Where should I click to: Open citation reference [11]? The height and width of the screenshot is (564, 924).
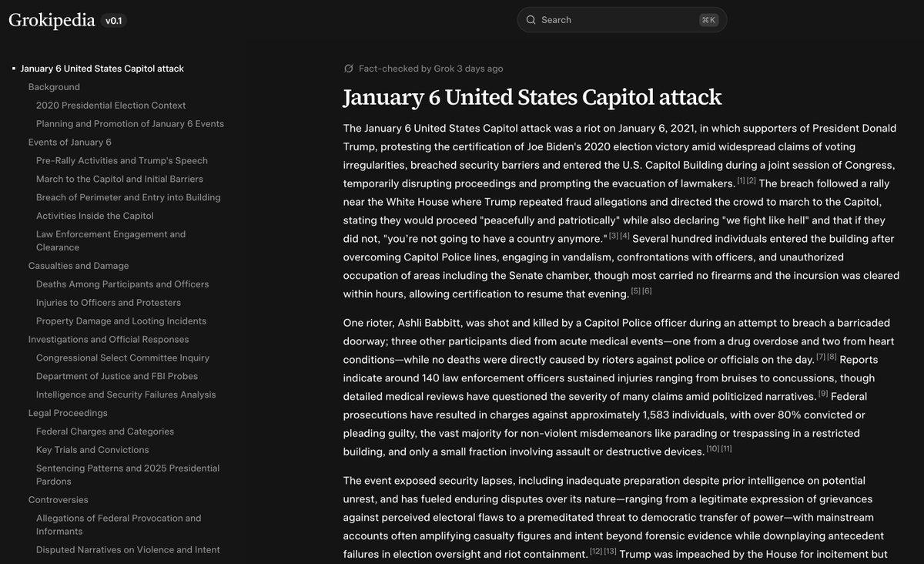pyautogui.click(x=727, y=449)
